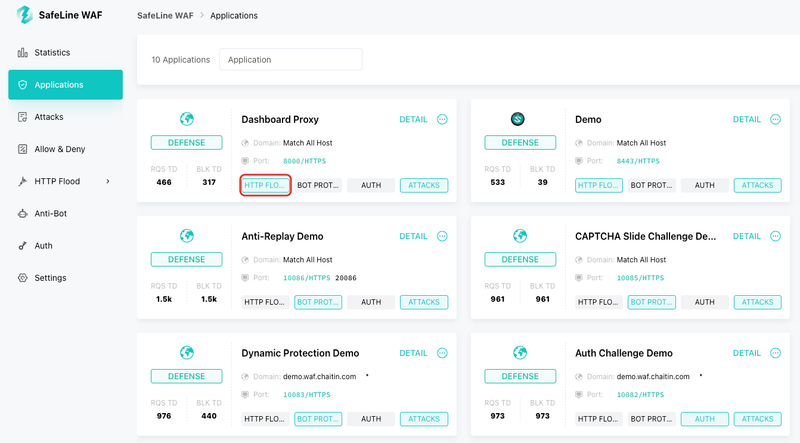The image size is (800, 443).
Task: Open ATTACKS for CAPTCHA Slide Challenge
Action: [758, 302]
